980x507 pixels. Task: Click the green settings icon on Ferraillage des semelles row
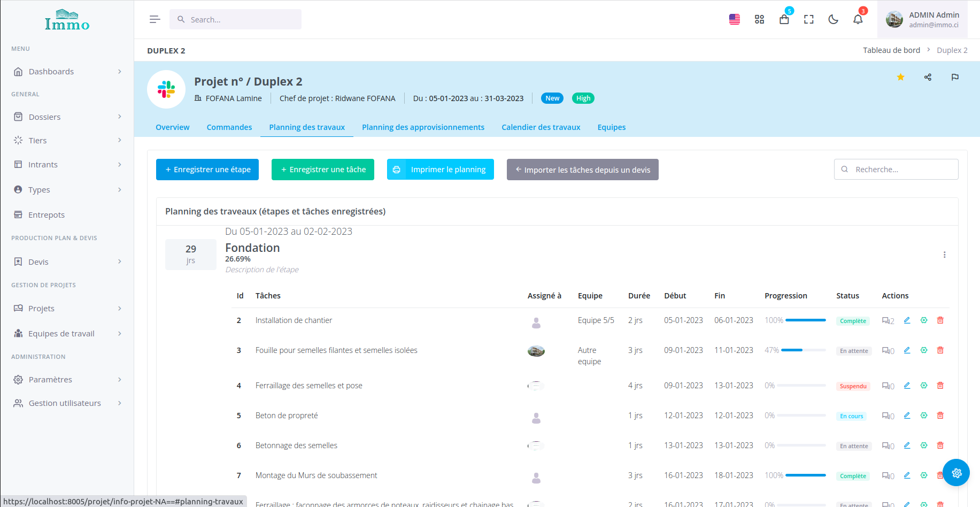click(923, 386)
